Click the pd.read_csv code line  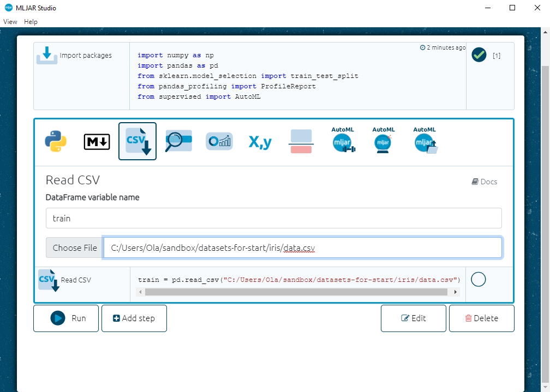pos(299,280)
